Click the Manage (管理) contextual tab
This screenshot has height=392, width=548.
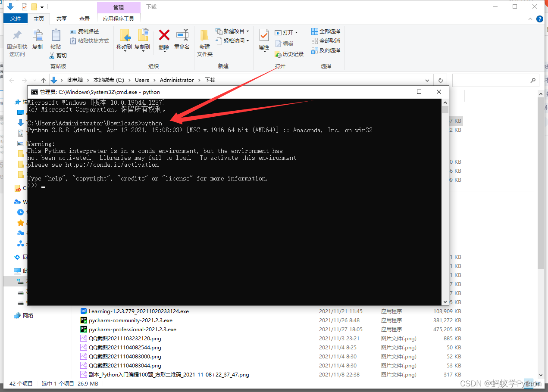coord(119,7)
